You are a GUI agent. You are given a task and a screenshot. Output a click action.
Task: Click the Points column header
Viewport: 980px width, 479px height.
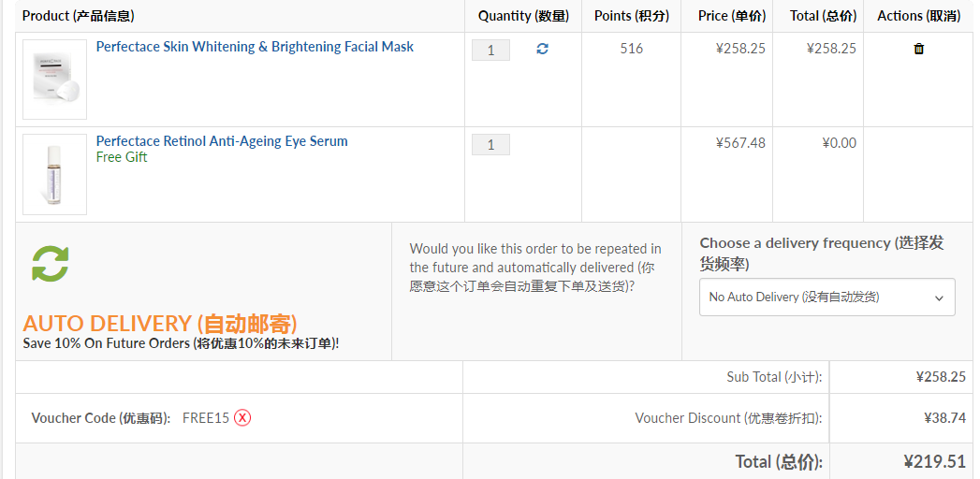tap(632, 16)
